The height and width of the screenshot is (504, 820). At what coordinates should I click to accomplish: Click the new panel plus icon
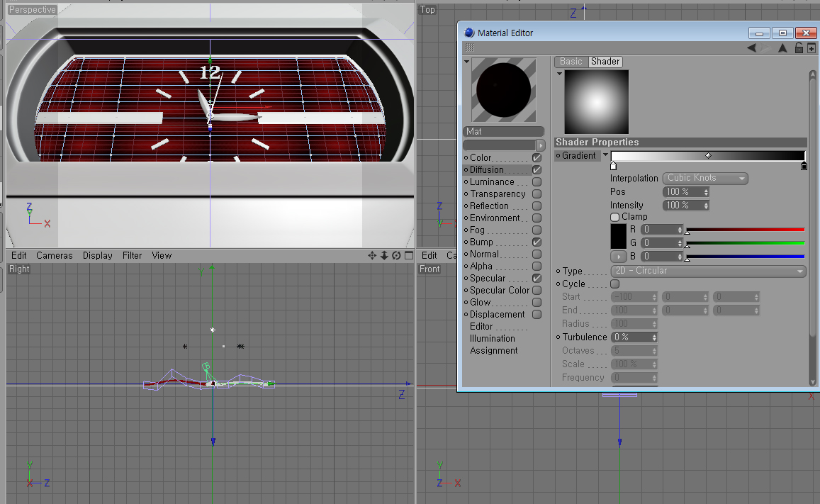pyautogui.click(x=811, y=48)
